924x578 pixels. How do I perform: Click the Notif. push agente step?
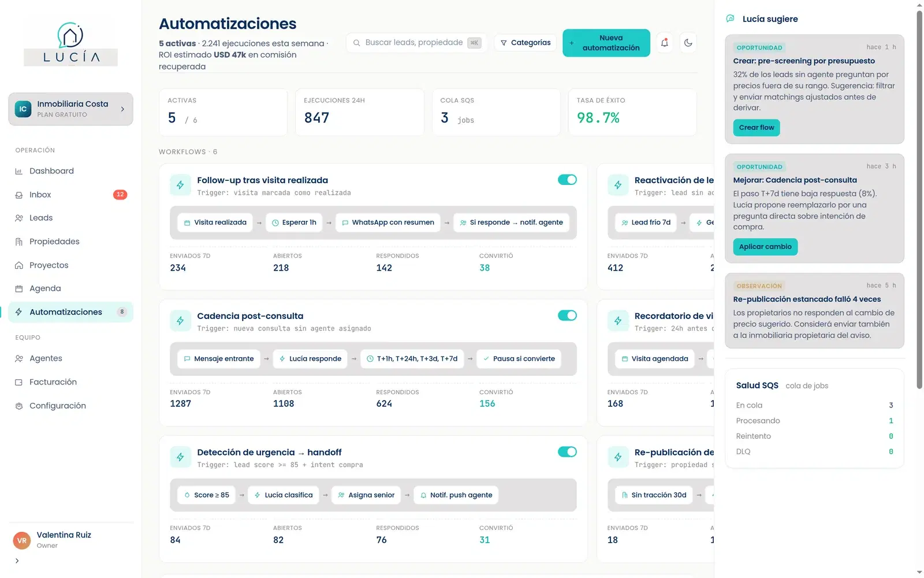456,495
